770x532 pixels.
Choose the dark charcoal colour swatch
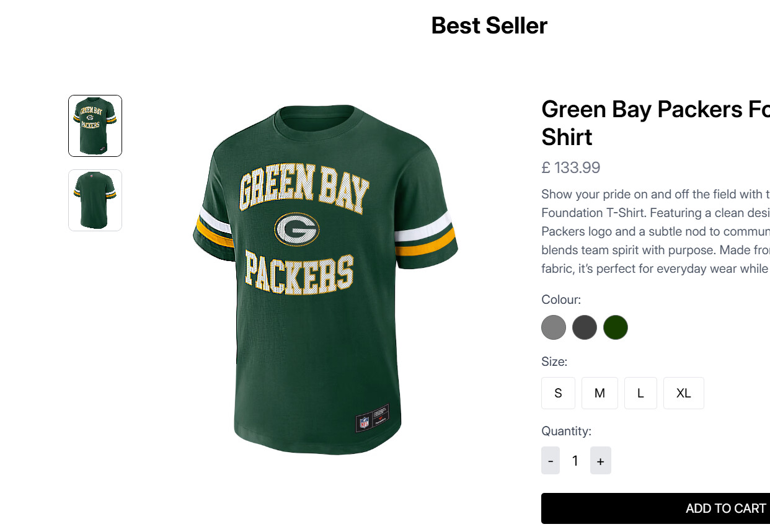[x=585, y=327]
